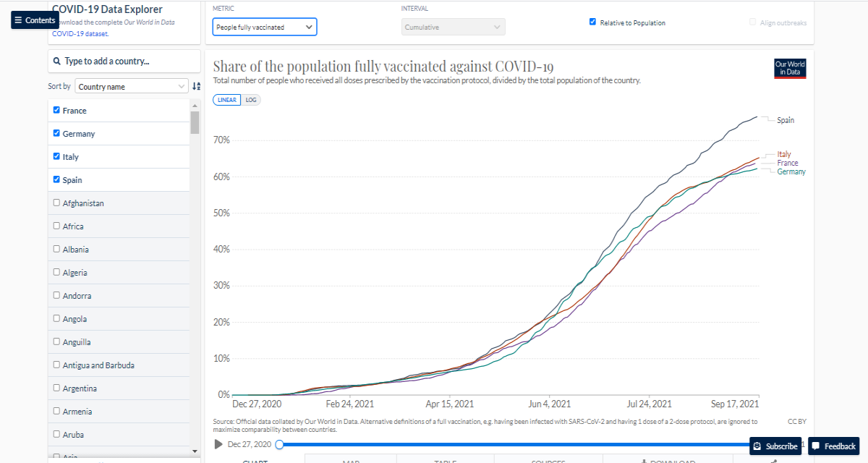Screen dimensions: 868x463
Task: Switch to LOG scale
Action: [x=250, y=100]
